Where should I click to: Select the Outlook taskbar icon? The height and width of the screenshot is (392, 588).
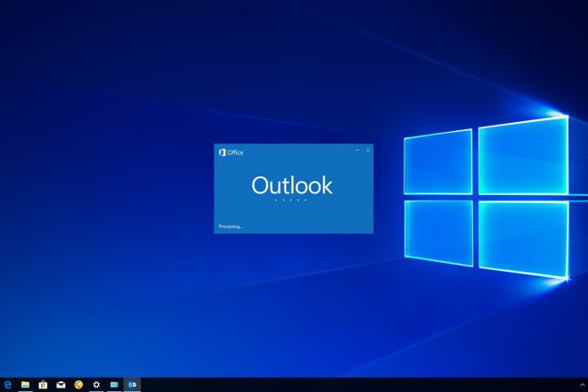(x=132, y=385)
